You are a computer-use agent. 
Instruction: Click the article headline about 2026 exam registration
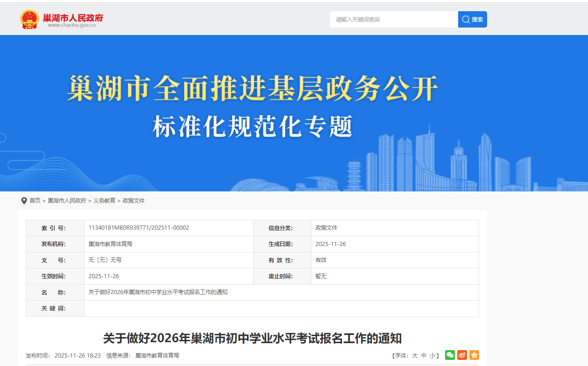(252, 338)
